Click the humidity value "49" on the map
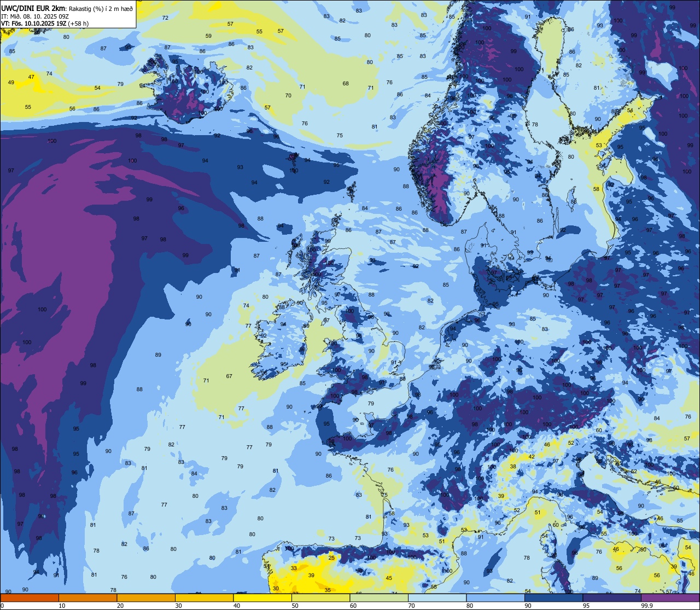700x610 pixels. 11,83
